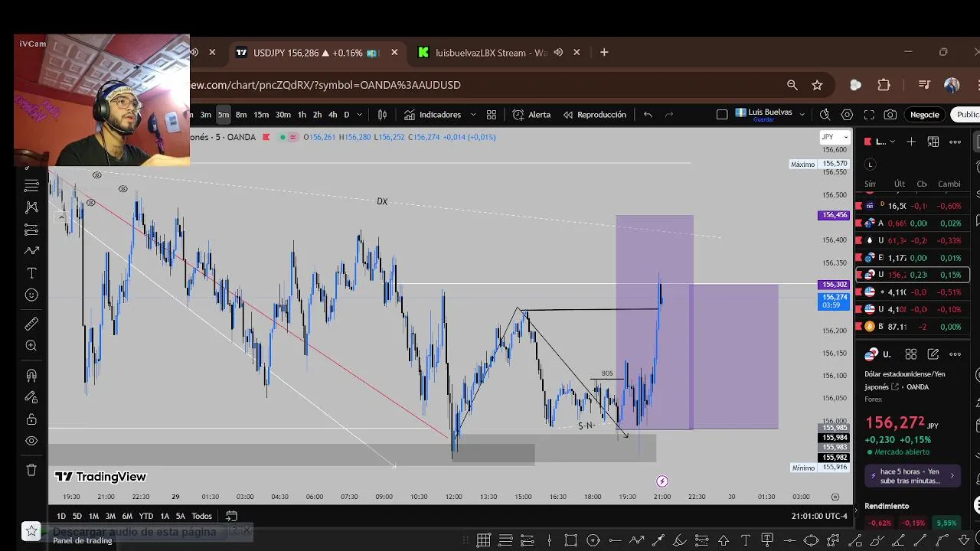The image size is (980, 551).
Task: Select the text T tool in left sidebar
Action: pos(31,273)
